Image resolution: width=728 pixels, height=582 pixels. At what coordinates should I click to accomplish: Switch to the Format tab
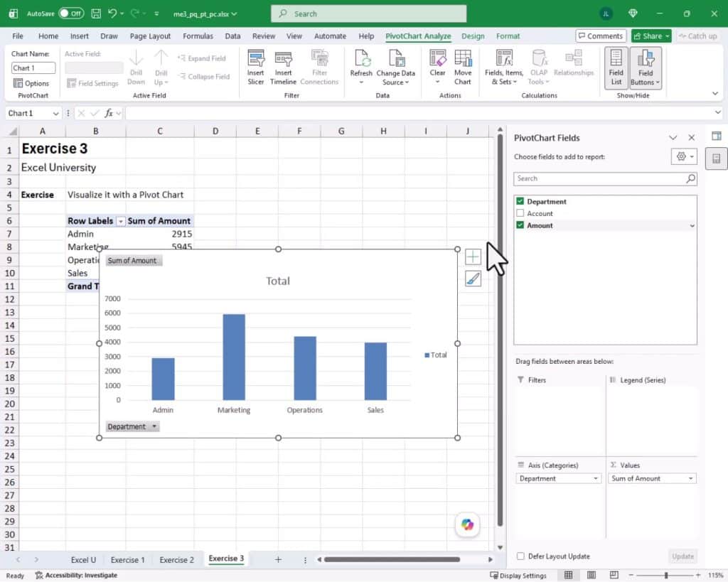pos(508,36)
